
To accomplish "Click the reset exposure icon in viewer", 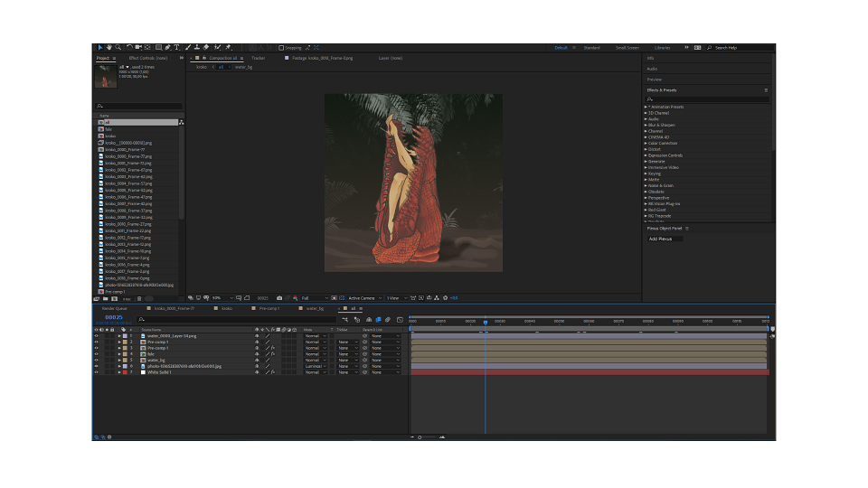I will [445, 297].
